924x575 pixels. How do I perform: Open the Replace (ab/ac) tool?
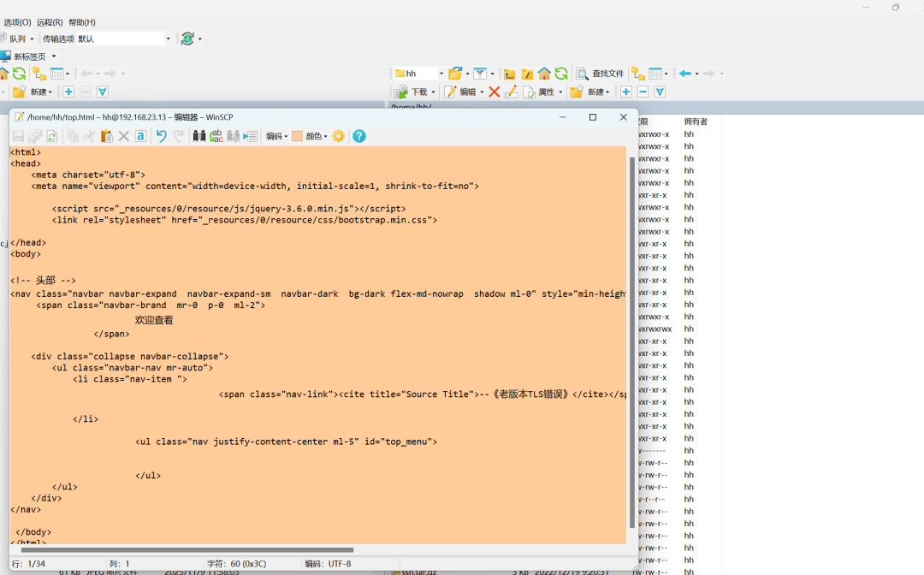[216, 136]
